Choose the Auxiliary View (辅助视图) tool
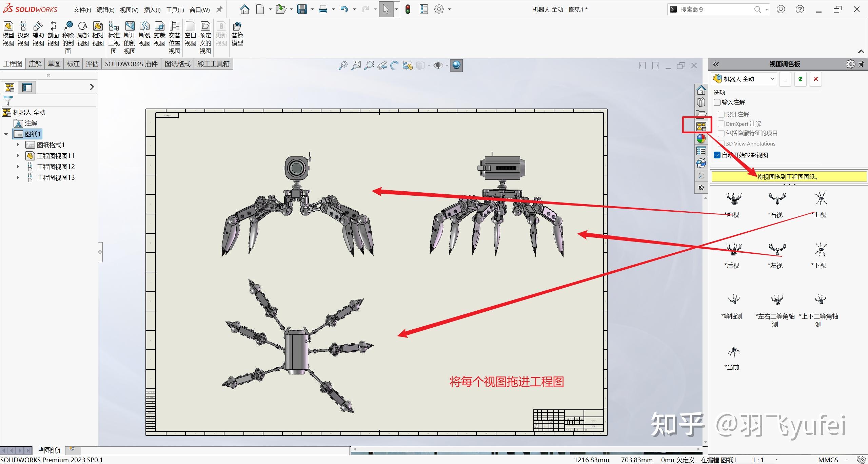This screenshot has width=868, height=464. point(38,34)
